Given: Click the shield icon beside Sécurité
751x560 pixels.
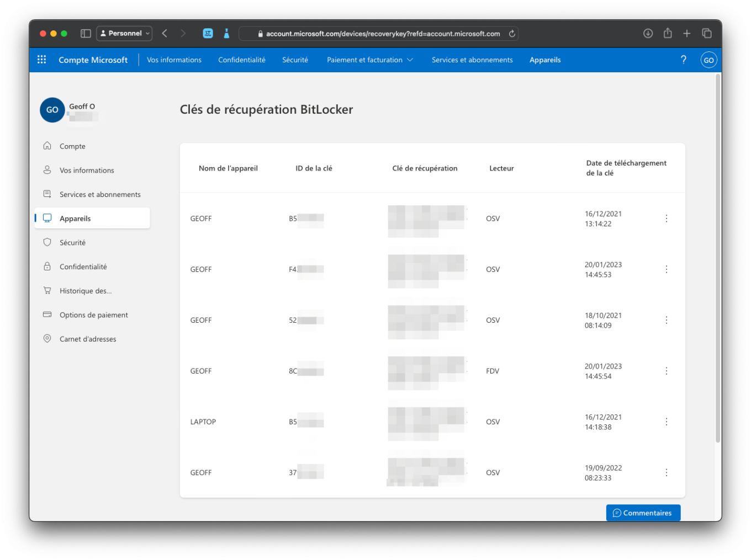Looking at the screenshot, I should point(47,242).
